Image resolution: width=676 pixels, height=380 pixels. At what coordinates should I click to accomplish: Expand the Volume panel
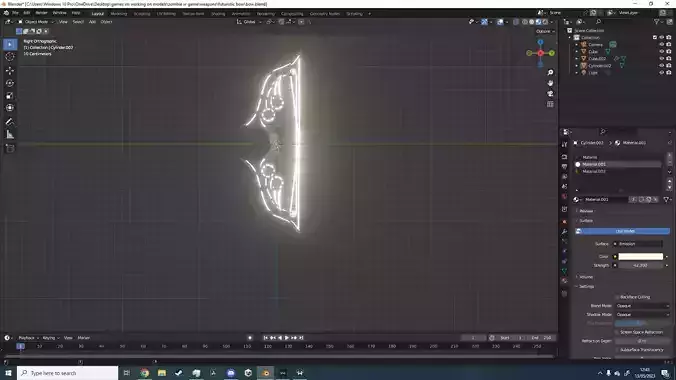coord(585,277)
